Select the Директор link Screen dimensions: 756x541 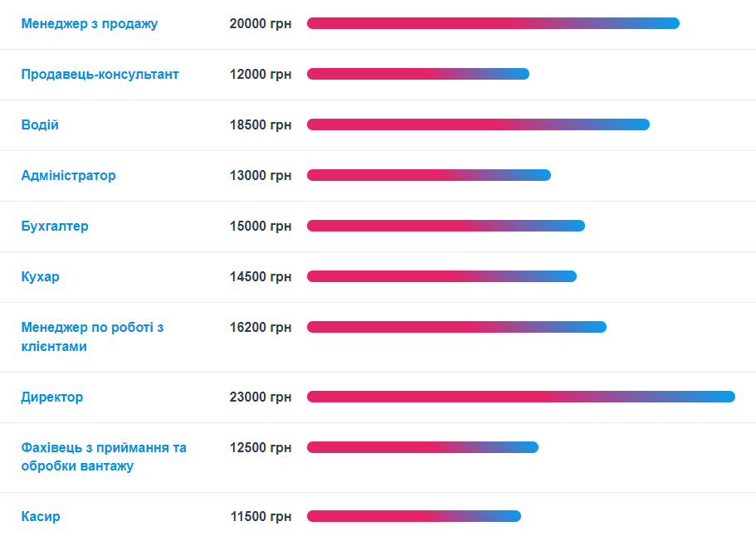pos(51,397)
